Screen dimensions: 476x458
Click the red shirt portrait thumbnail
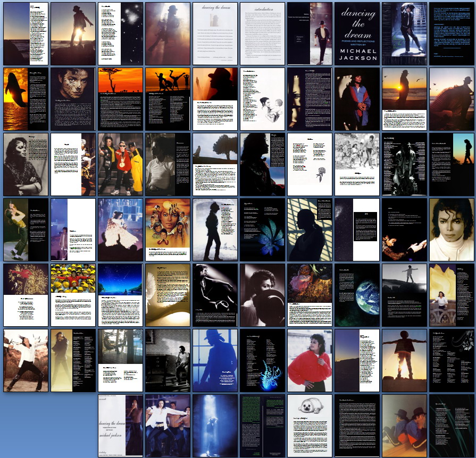[310, 360]
